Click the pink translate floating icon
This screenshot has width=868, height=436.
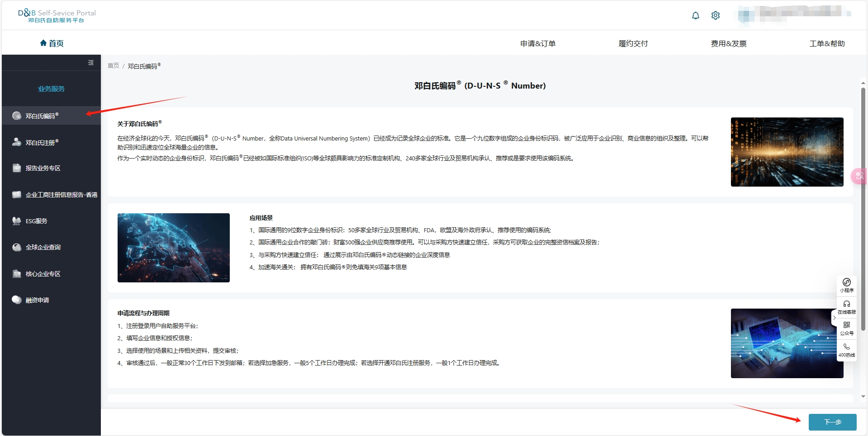coord(859,176)
